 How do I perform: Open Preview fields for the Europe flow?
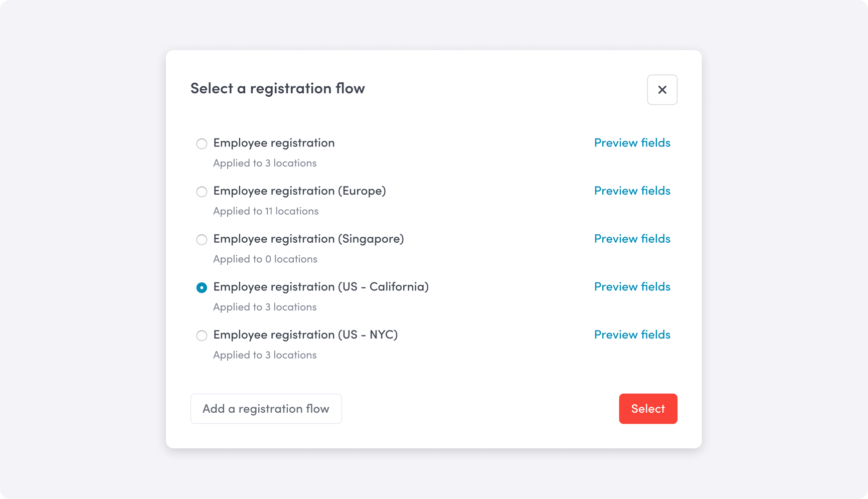632,191
